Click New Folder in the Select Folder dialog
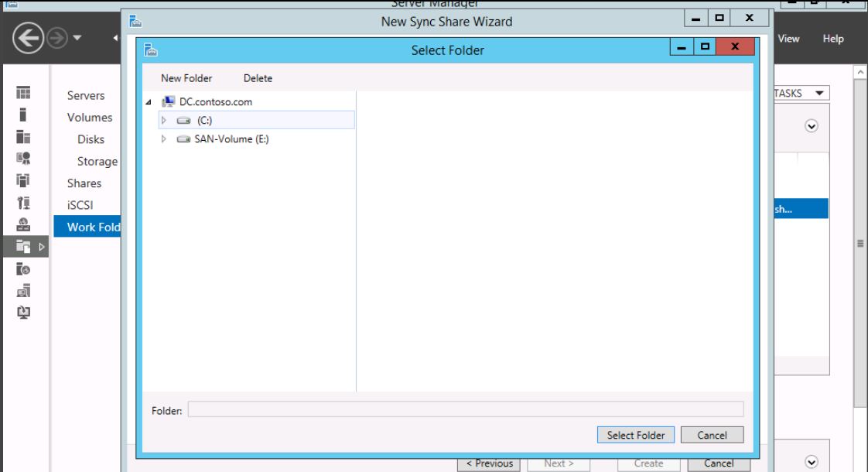868x472 pixels. 186,78
